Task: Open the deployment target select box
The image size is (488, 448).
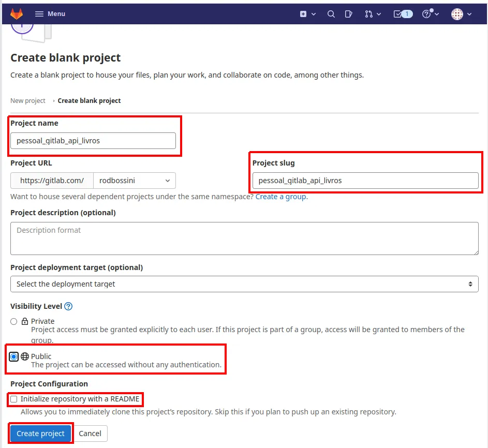Action: (x=244, y=283)
